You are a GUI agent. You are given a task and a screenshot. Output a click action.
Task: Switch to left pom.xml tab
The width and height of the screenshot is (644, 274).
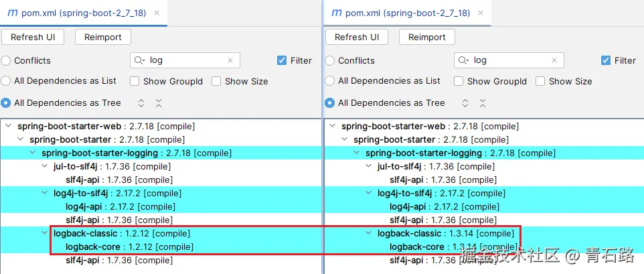click(x=82, y=13)
